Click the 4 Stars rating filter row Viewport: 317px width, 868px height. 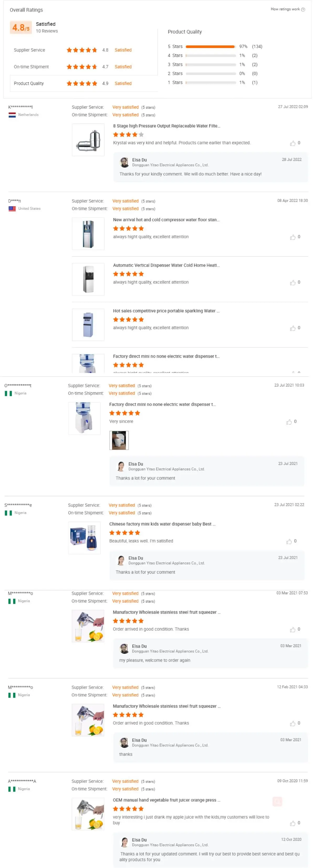(210, 56)
